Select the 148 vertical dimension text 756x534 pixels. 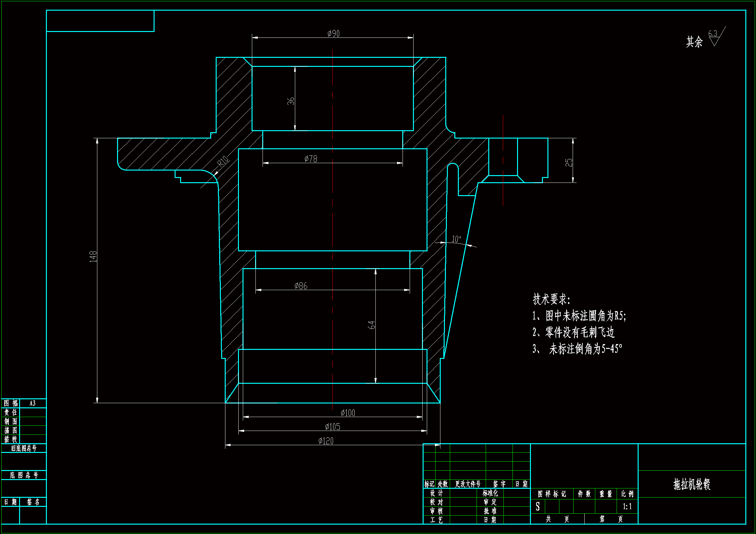pos(93,257)
